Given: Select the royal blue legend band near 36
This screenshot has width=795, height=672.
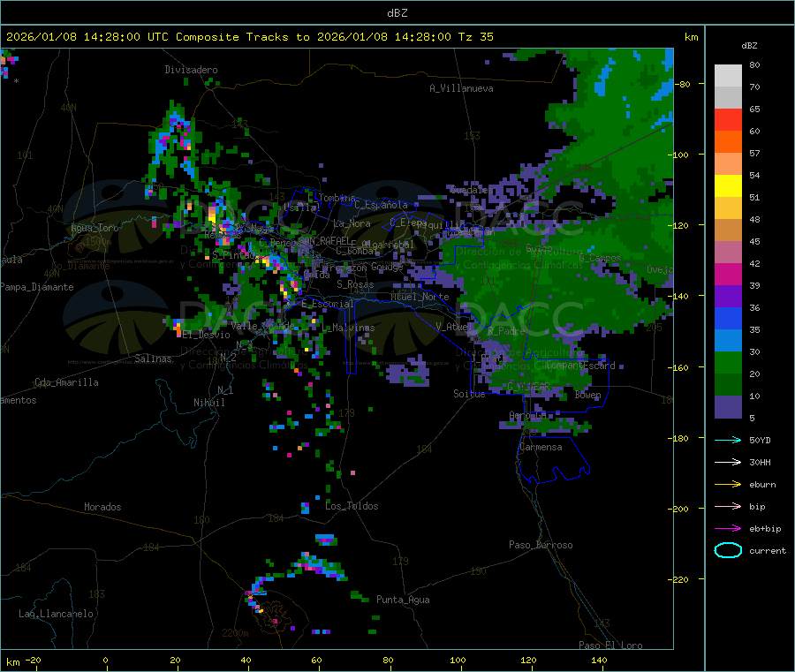Looking at the screenshot, I should click(728, 318).
